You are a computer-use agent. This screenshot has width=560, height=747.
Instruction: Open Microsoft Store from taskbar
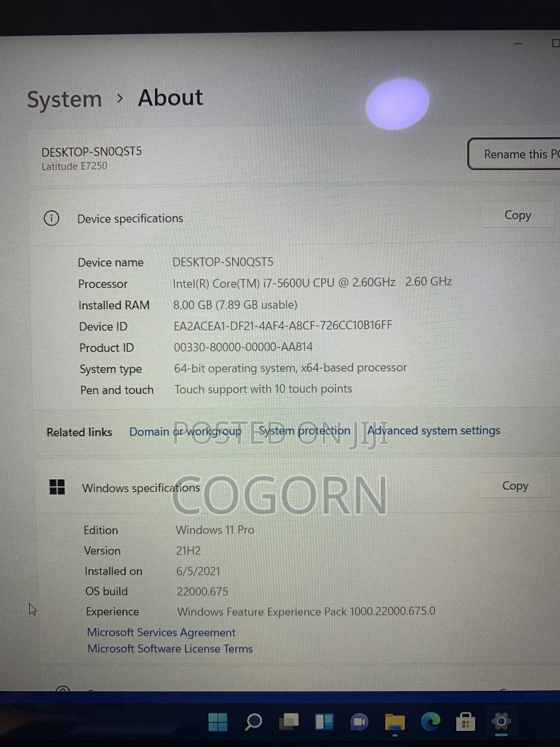pos(465,722)
